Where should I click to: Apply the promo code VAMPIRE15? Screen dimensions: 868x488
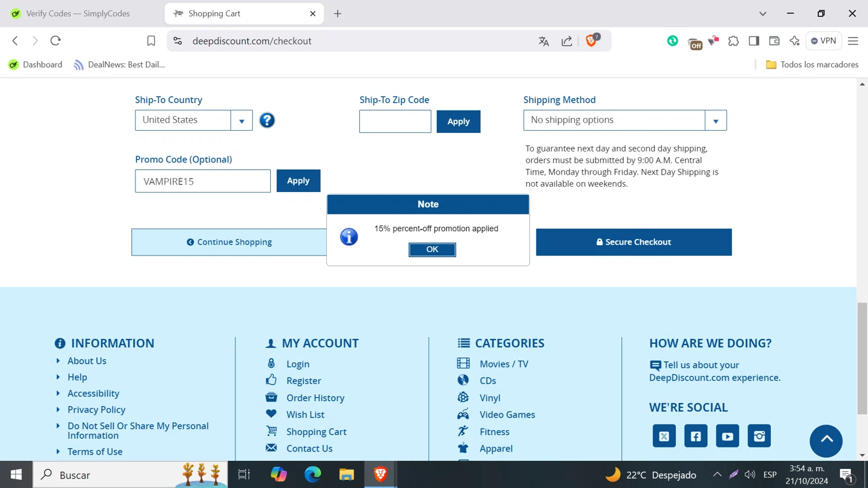pyautogui.click(x=299, y=180)
